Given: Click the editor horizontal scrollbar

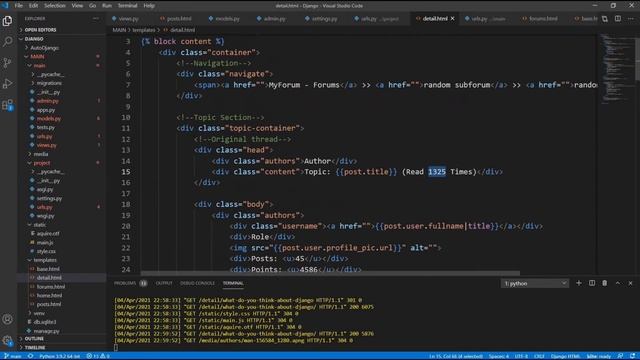Looking at the screenshot, I should [330, 273].
